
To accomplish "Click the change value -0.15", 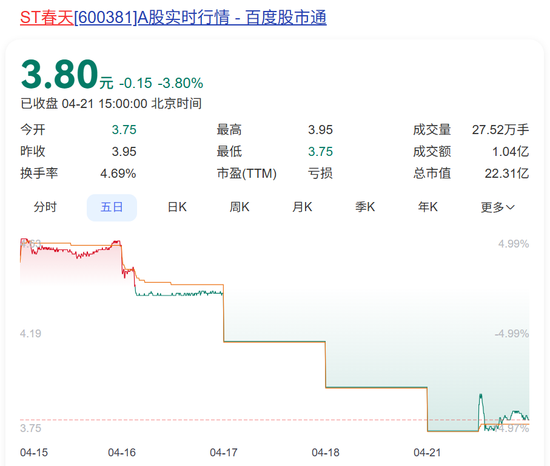I will [135, 83].
